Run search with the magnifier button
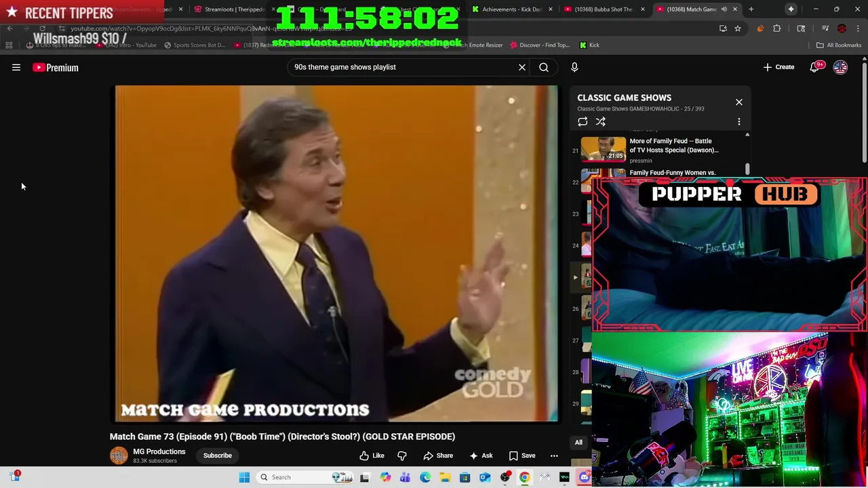The width and height of the screenshot is (868, 488). click(x=544, y=67)
